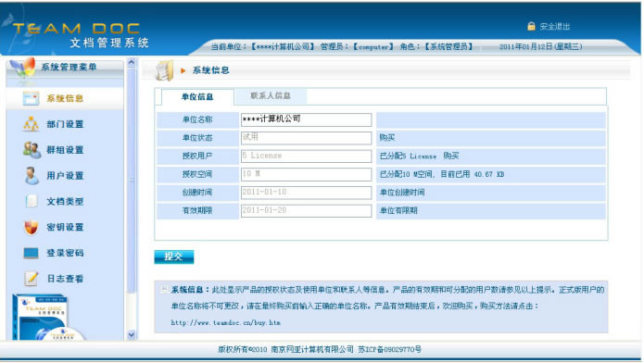Click 角色：系统管理员 text in header
644x363 pixels.
[x=436, y=46]
